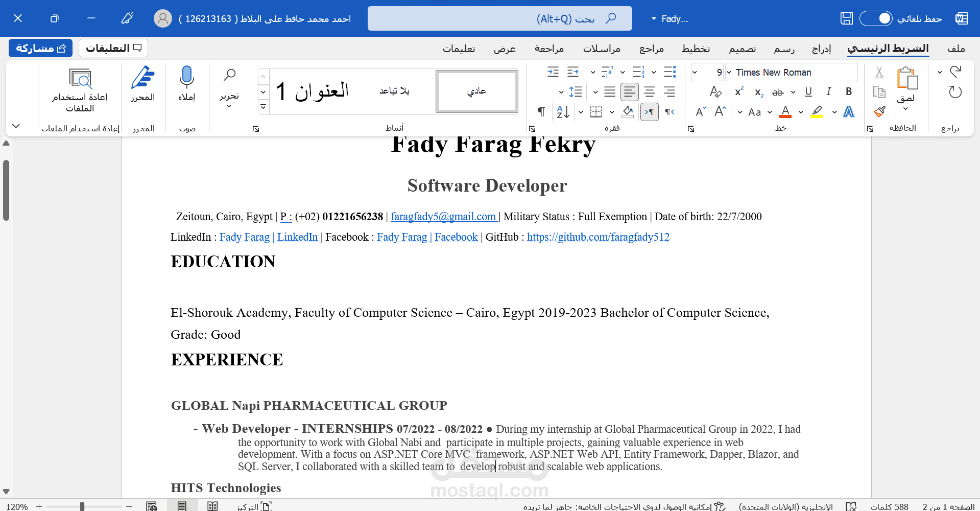980x511 pixels.
Task: Toggle italic formatting
Action: [828, 91]
